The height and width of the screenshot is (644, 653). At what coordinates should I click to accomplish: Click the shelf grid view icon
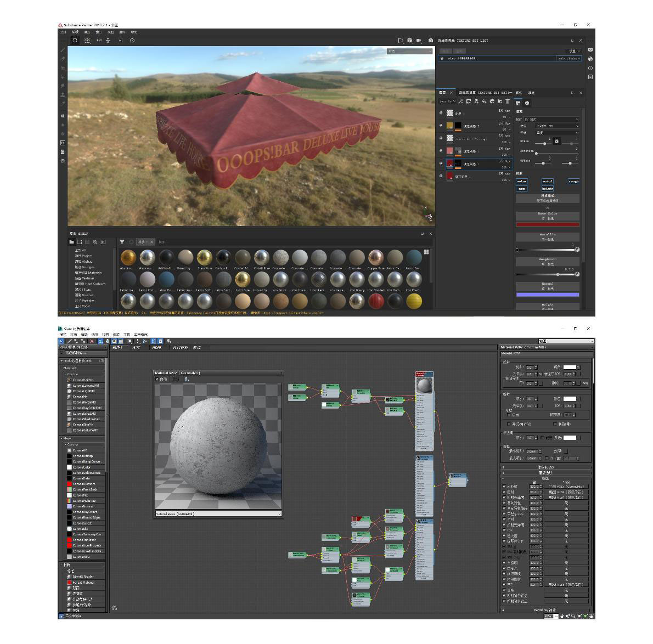[x=426, y=252]
